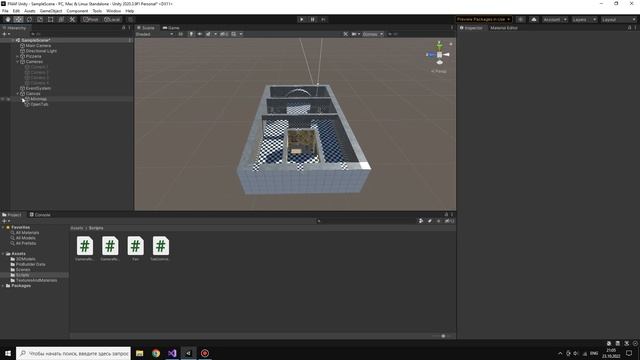
Task: Toggle the scene grid button
Action: [x=234, y=34]
